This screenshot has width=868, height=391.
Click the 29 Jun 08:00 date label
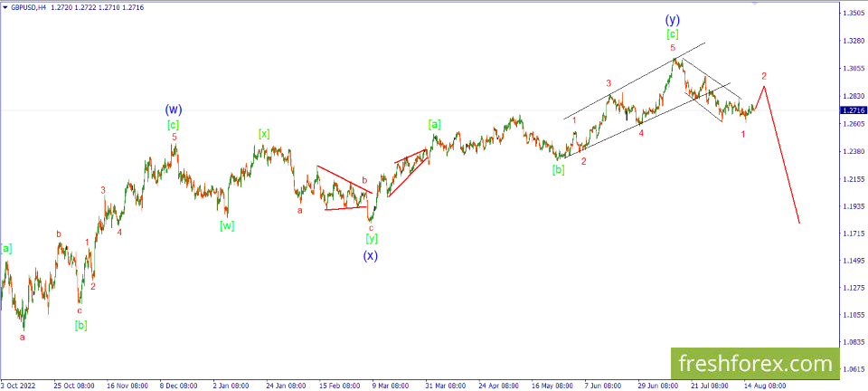[x=658, y=386]
